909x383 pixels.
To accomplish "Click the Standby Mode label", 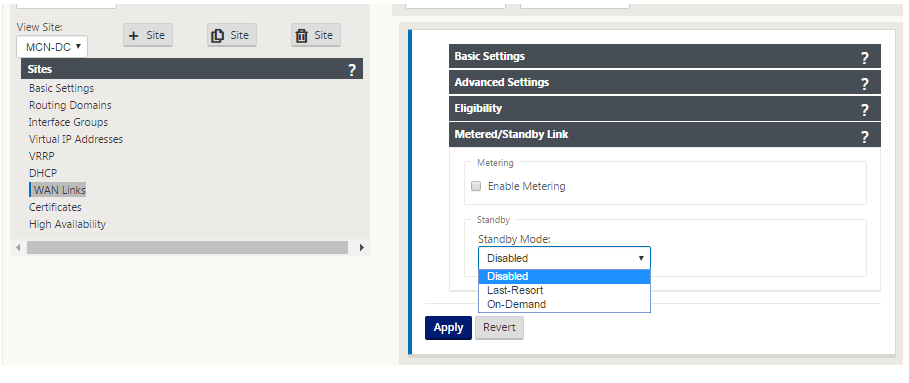I will [x=514, y=239].
